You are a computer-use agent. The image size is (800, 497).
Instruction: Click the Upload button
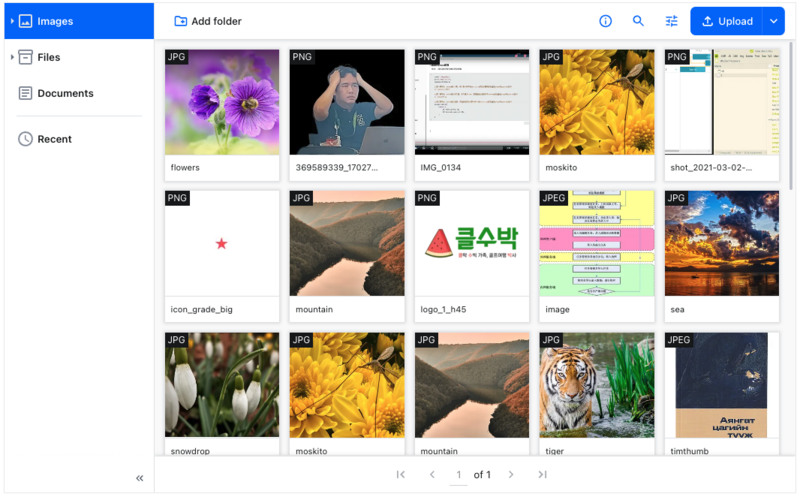726,21
